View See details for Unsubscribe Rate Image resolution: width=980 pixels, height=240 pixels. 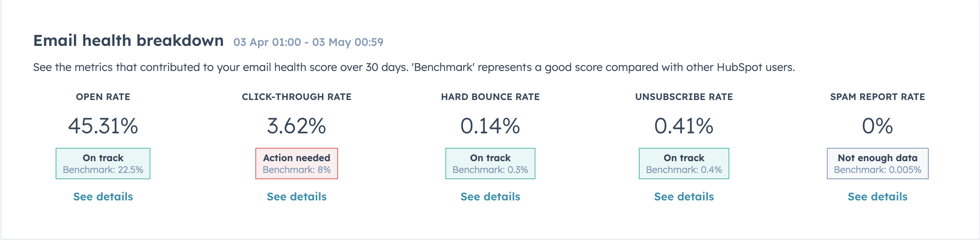click(x=684, y=196)
